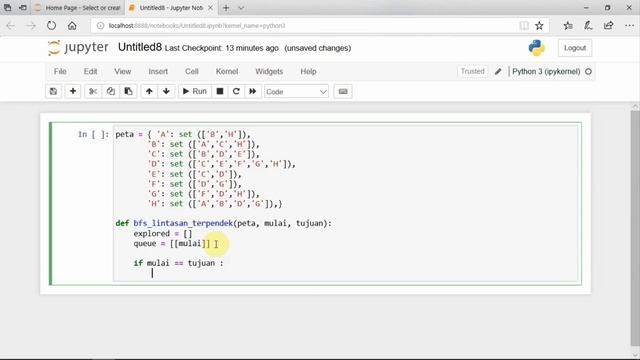Insert a cell below with plus icon

coord(73,91)
